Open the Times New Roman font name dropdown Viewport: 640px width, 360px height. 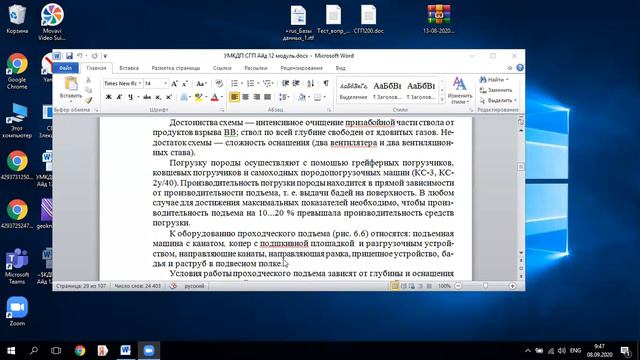click(x=140, y=84)
